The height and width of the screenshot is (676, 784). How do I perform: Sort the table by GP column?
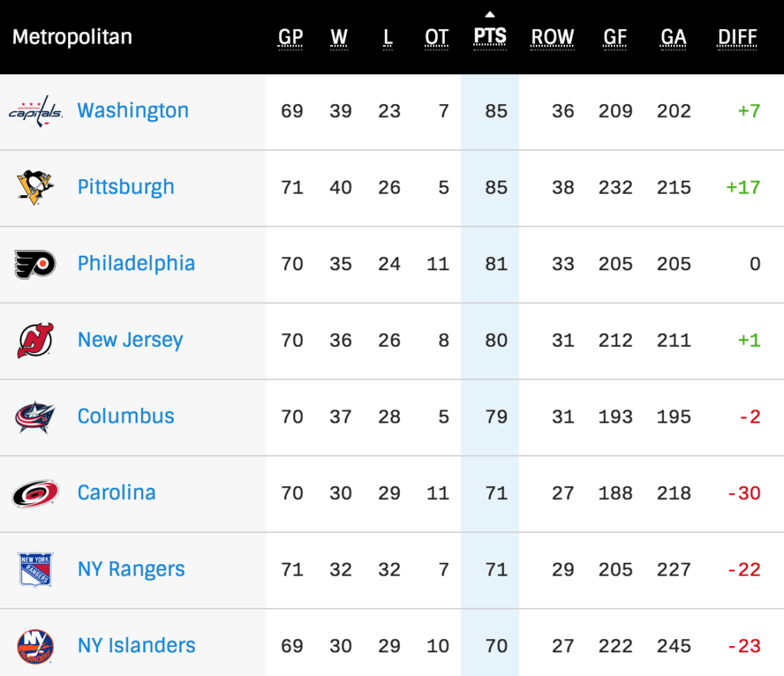coord(291,37)
